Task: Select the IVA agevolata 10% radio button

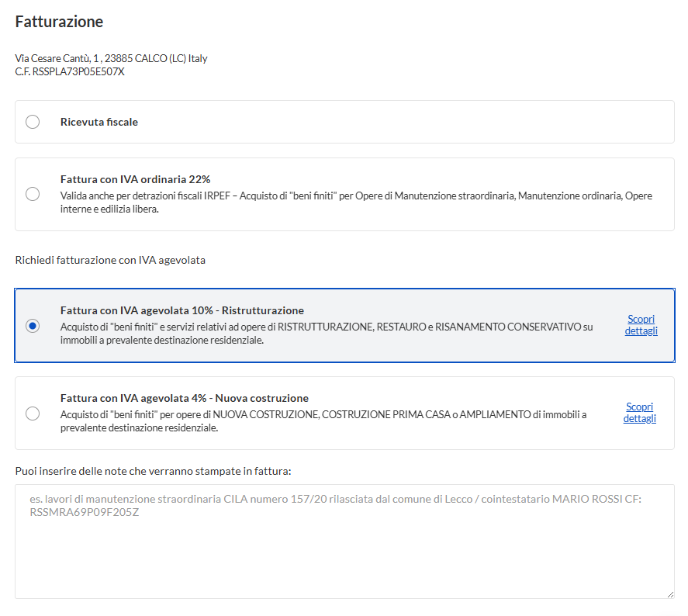Action: point(33,326)
